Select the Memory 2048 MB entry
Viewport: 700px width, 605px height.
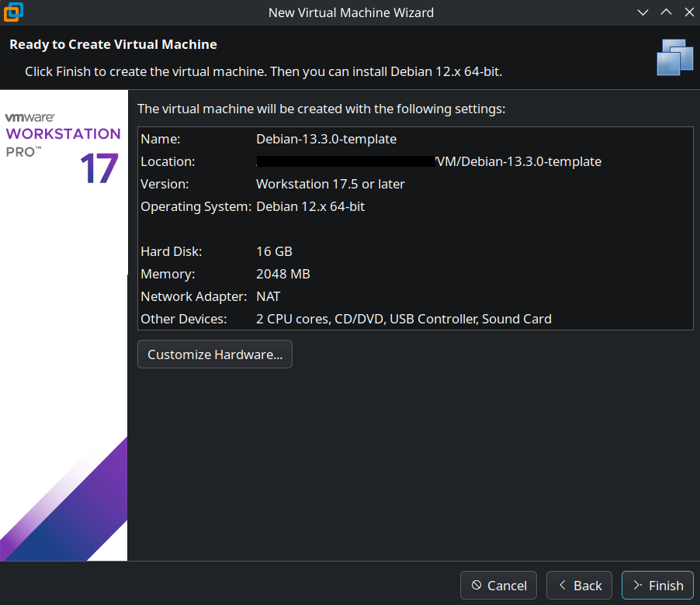click(282, 275)
